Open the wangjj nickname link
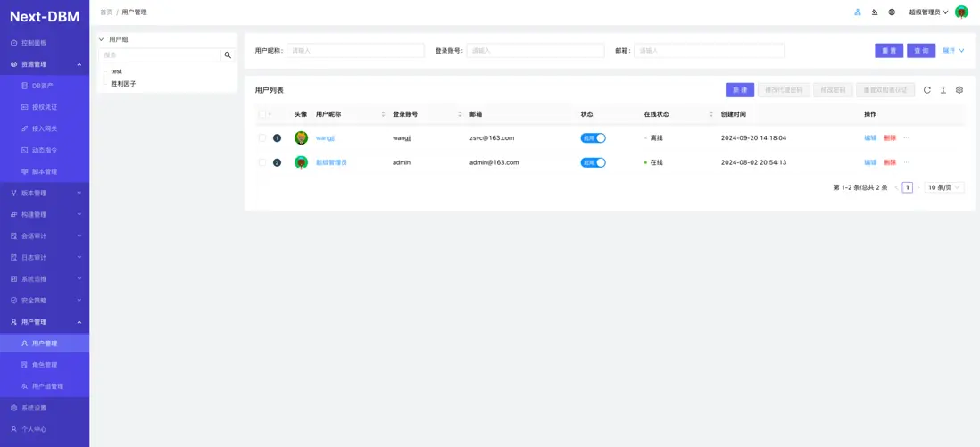This screenshot has width=980, height=447. 326,137
